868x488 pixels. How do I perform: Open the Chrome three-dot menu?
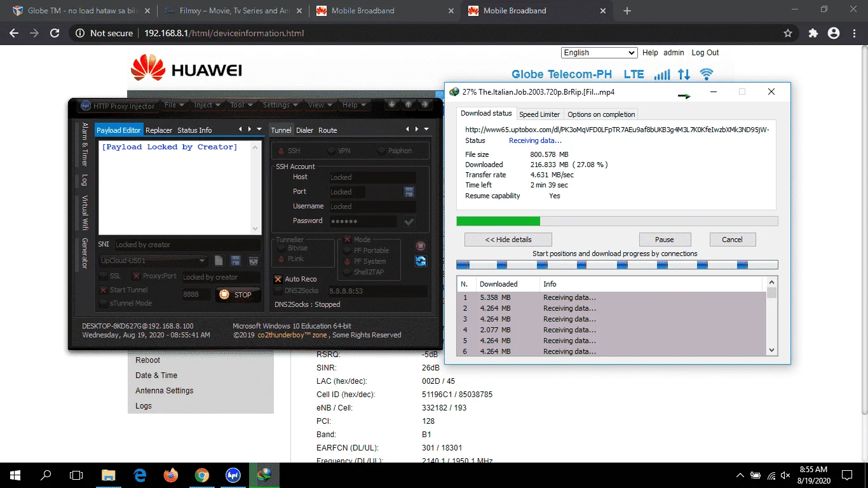(x=855, y=33)
